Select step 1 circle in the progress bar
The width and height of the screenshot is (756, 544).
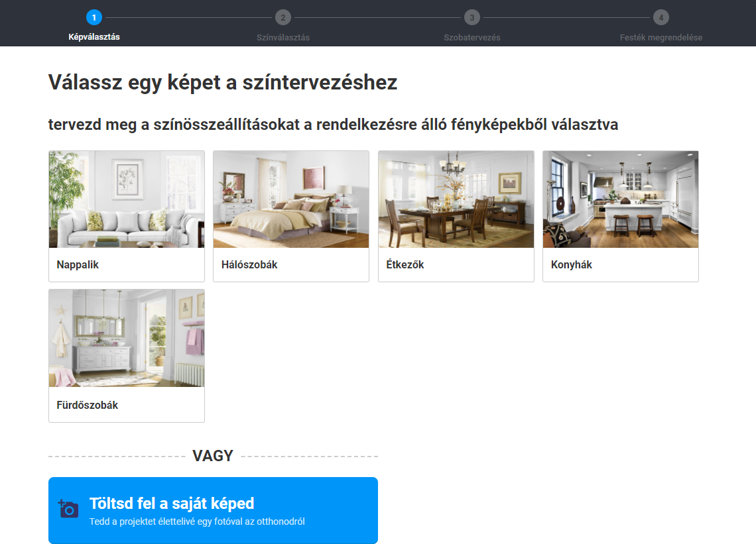pos(94,18)
